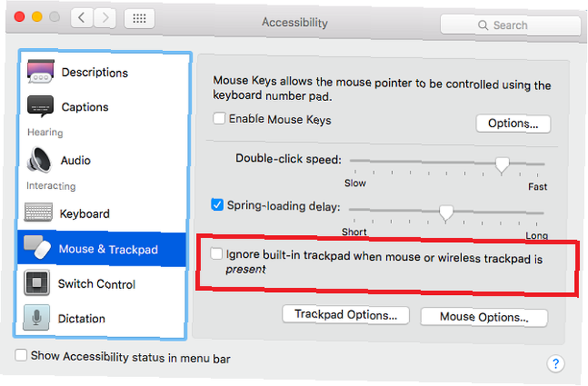The width and height of the screenshot is (588, 386).
Task: Click the Mouse Options button
Action: click(x=484, y=317)
